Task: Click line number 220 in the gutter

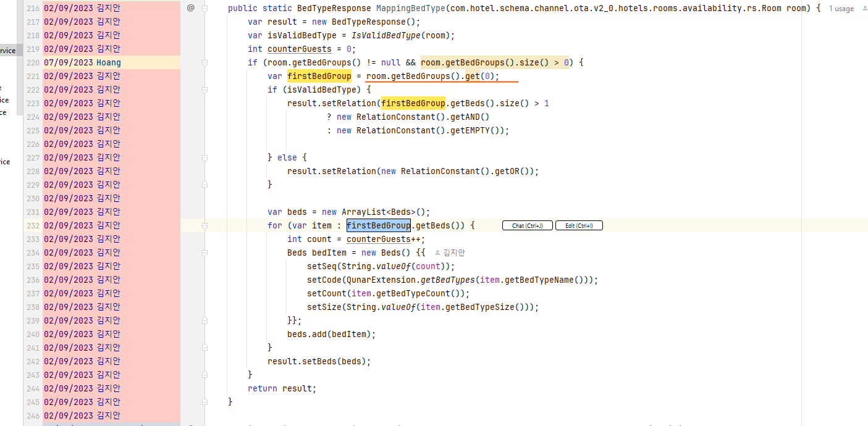Action: click(x=33, y=62)
